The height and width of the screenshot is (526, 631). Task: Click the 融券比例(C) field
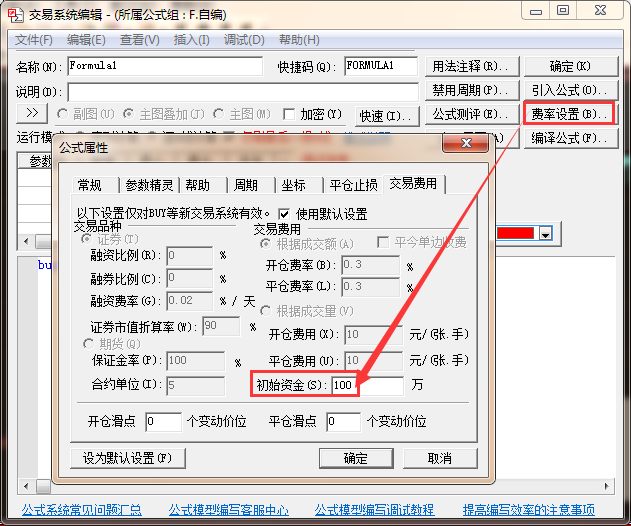point(190,278)
